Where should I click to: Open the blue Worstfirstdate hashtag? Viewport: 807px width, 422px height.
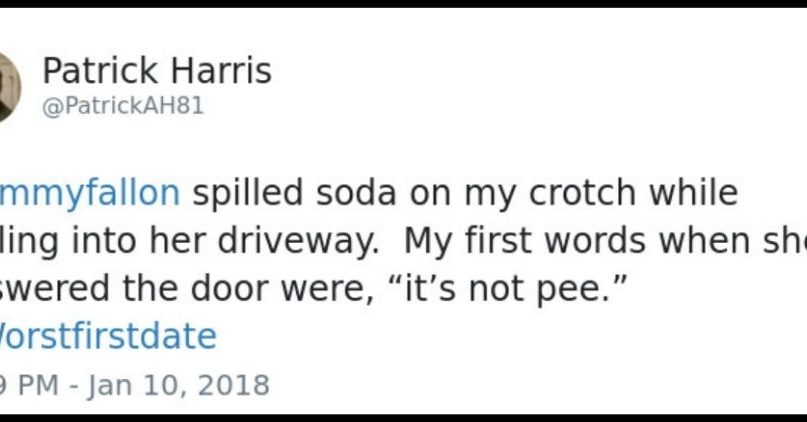[x=108, y=336]
